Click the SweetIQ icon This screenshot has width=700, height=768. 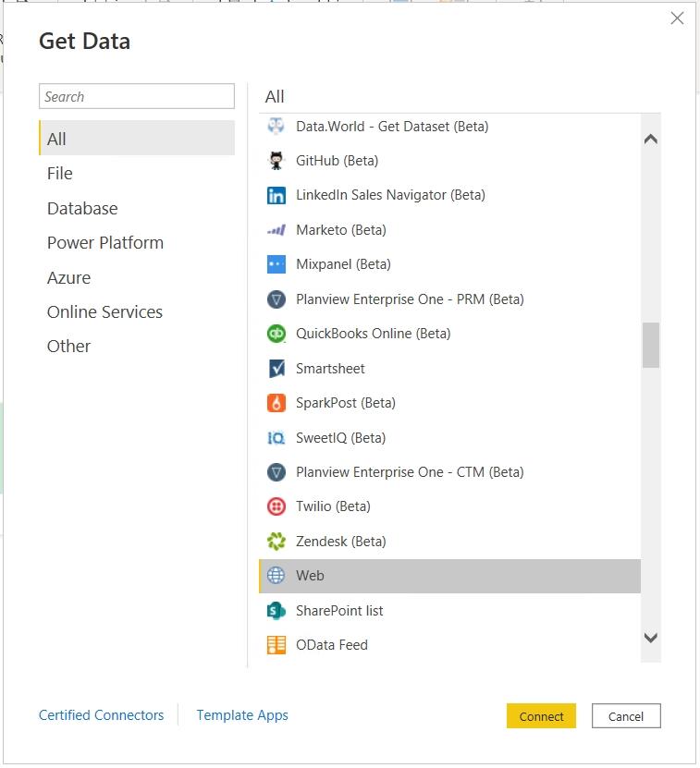276,438
